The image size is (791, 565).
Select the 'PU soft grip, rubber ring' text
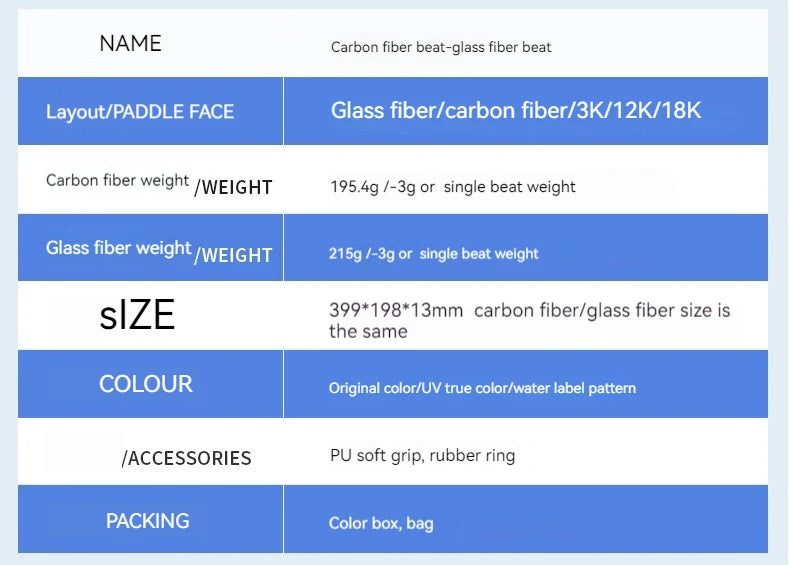pos(422,456)
